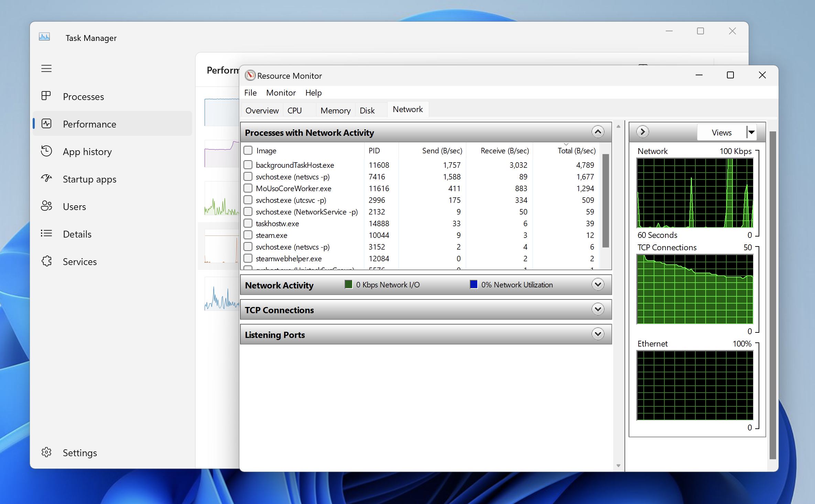Sort the list by the Total (B/sec) column header
The image size is (815, 504).
576,151
